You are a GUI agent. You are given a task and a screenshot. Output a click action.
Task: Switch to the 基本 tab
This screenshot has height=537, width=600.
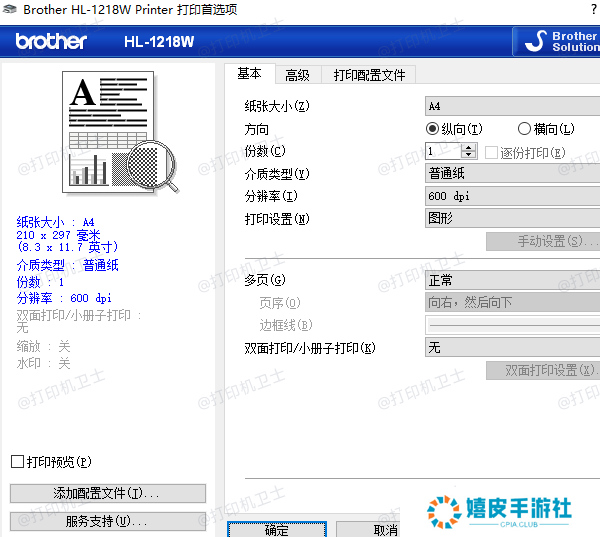click(249, 73)
